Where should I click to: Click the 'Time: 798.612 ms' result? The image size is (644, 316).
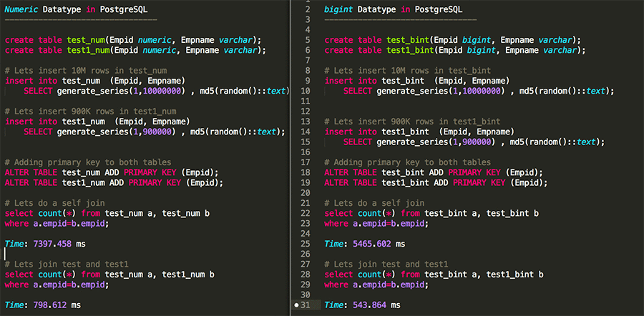click(43, 305)
